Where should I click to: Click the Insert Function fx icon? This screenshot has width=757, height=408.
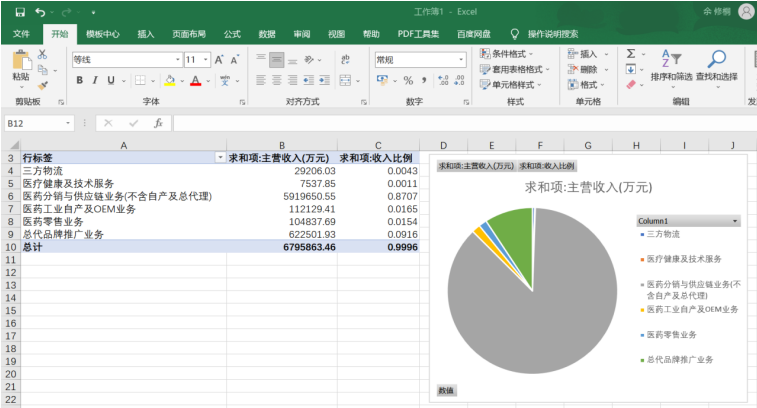pyautogui.click(x=158, y=123)
